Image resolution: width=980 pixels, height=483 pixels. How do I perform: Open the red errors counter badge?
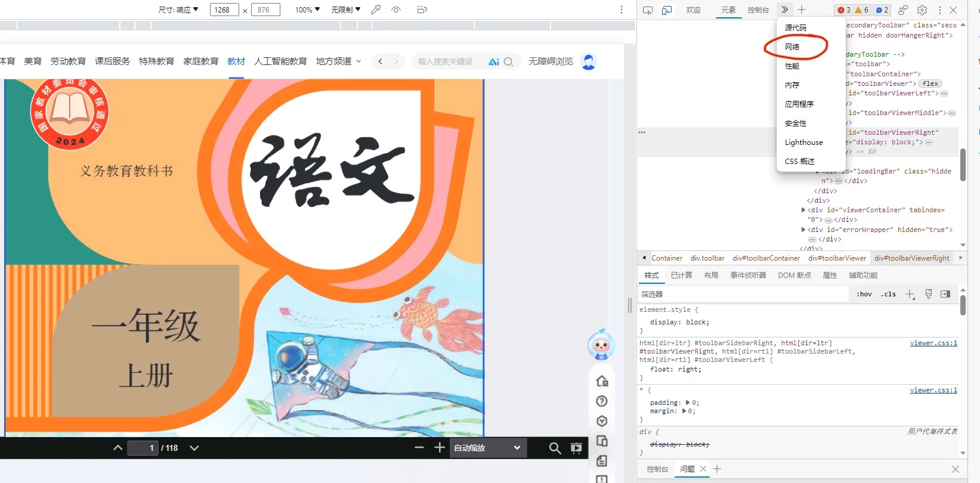(844, 10)
